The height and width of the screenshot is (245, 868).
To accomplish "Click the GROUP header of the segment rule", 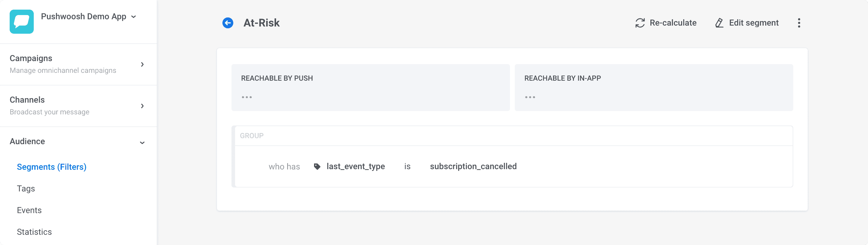I will tap(251, 135).
